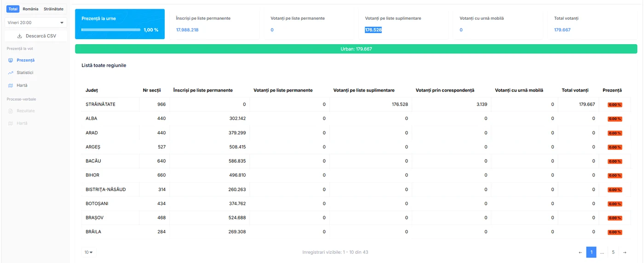Click the 17.988.218 registered voters value
Image resolution: width=644 pixels, height=263 pixels.
pos(187,30)
